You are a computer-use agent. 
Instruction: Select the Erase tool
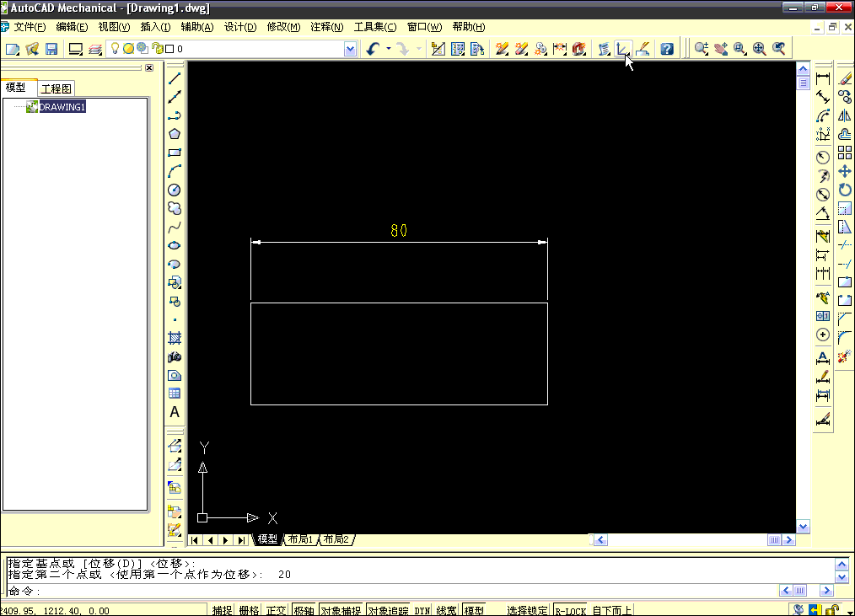(845, 79)
